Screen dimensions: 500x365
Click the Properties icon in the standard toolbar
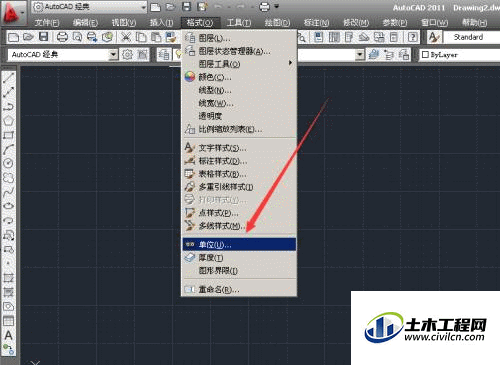319,37
